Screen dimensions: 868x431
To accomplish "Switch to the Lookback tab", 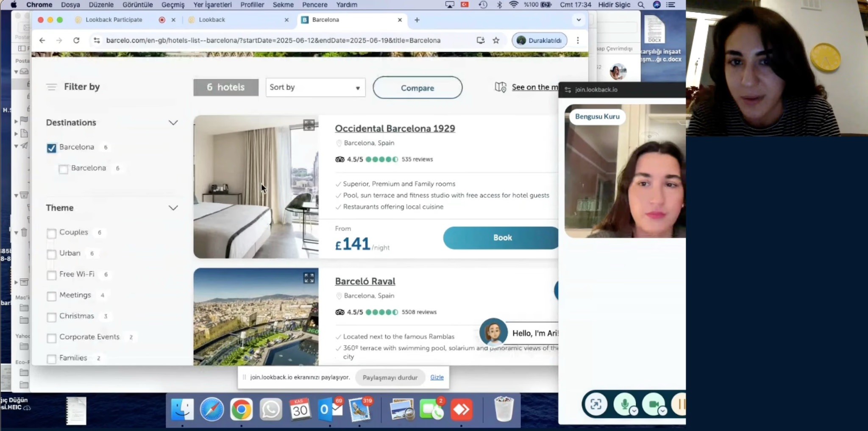I will click(x=212, y=20).
